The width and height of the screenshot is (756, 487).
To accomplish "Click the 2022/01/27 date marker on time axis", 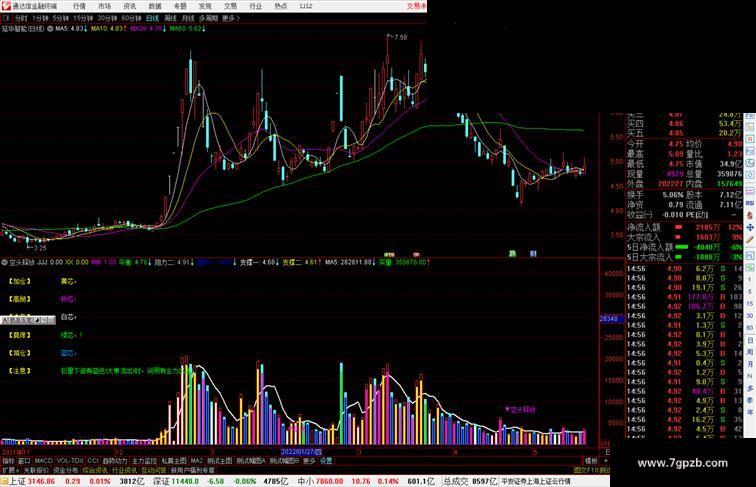I will pos(301,452).
